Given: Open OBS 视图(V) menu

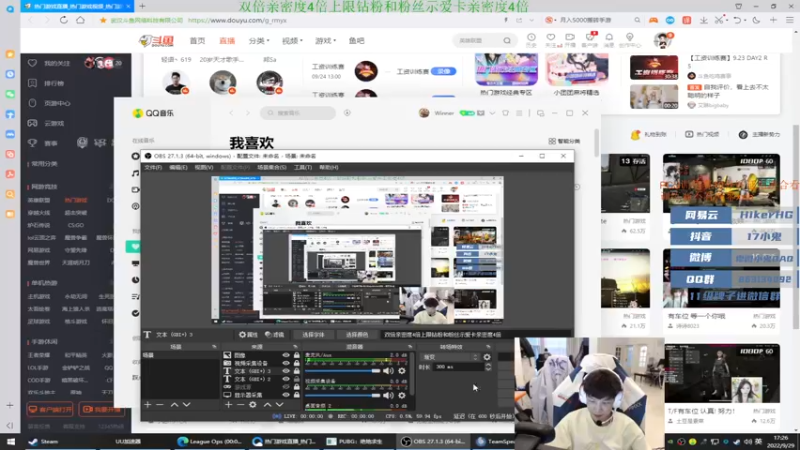Looking at the screenshot, I should [x=204, y=167].
